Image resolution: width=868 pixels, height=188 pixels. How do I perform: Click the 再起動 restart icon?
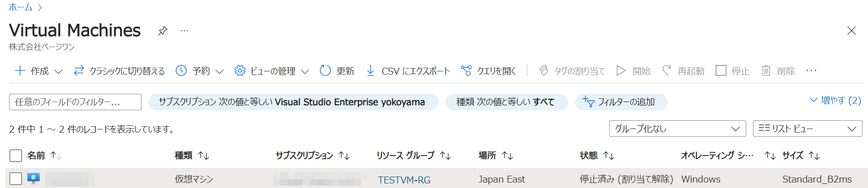667,71
